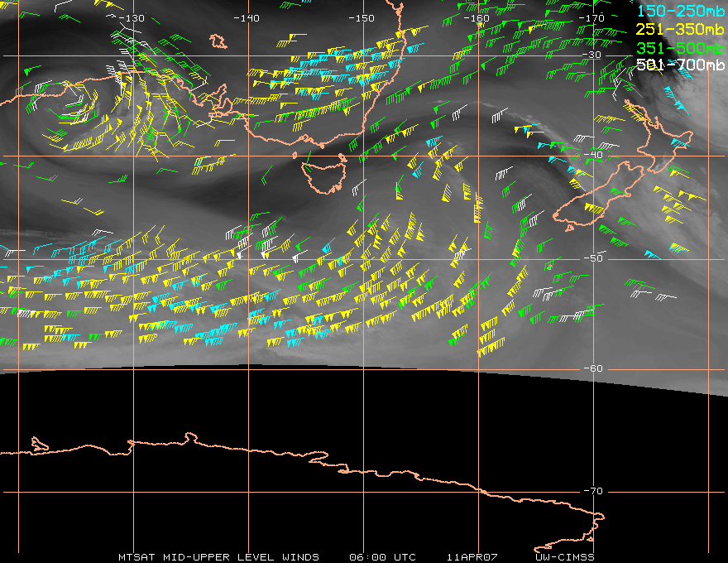Select the yellow 251-350mb legend entry
The image size is (728, 563).
coord(681,29)
